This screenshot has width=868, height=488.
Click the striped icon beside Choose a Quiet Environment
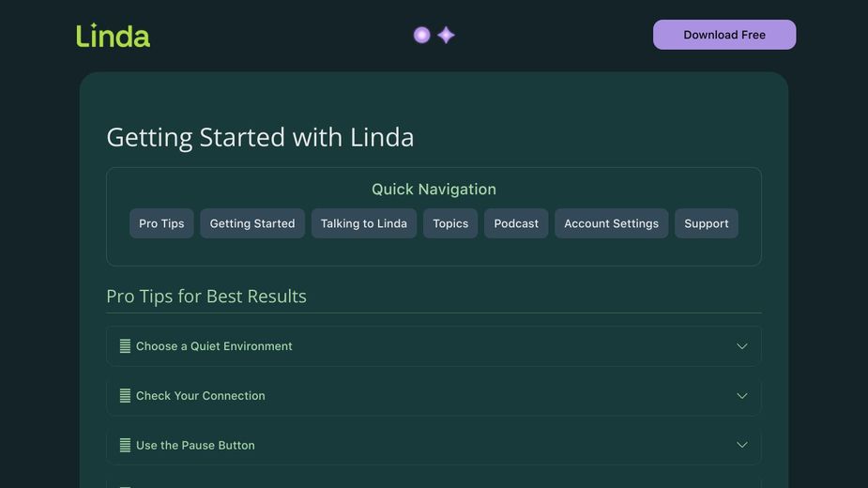tap(125, 346)
